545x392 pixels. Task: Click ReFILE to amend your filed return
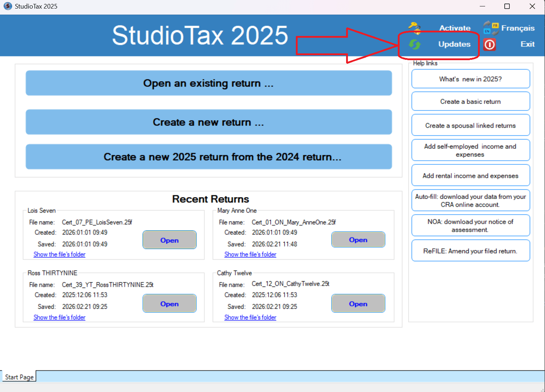(x=471, y=250)
